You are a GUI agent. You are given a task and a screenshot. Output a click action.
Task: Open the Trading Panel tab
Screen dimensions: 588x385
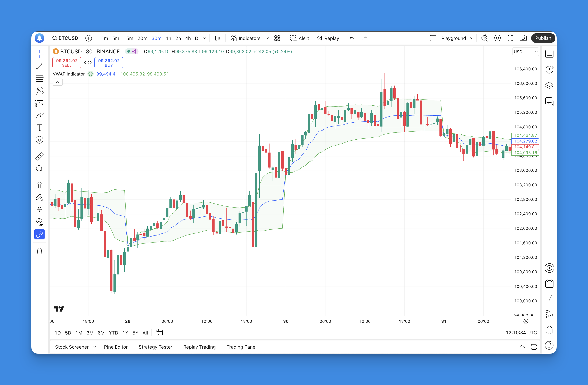click(241, 347)
